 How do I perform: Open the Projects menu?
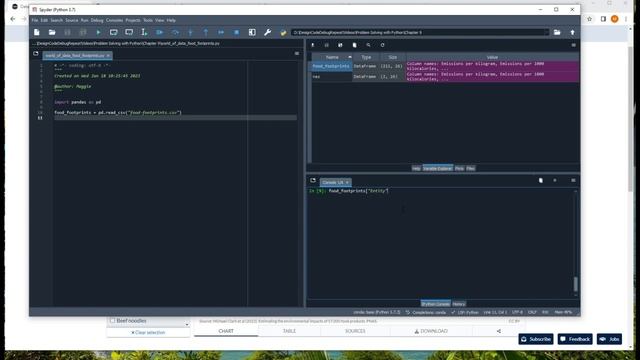(x=133, y=20)
